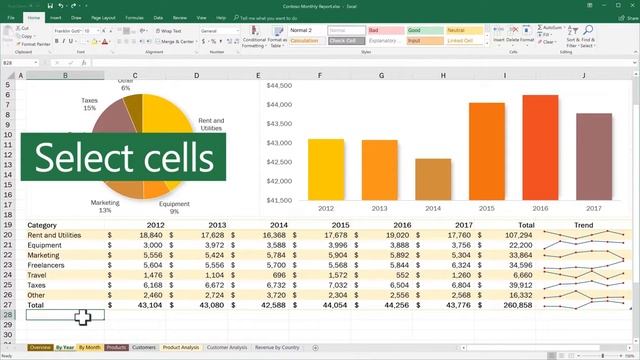Open the Product Analysis sheet tab

click(x=181, y=347)
